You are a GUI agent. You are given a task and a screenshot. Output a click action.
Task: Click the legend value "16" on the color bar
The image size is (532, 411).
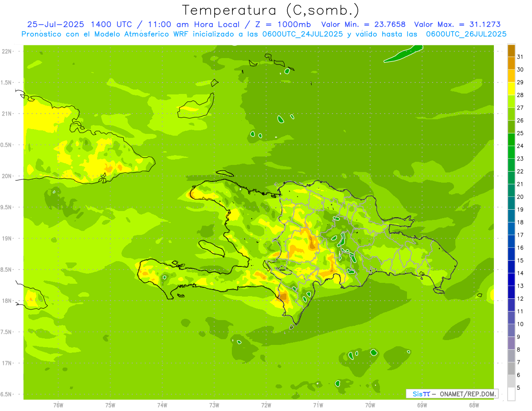coord(520,248)
